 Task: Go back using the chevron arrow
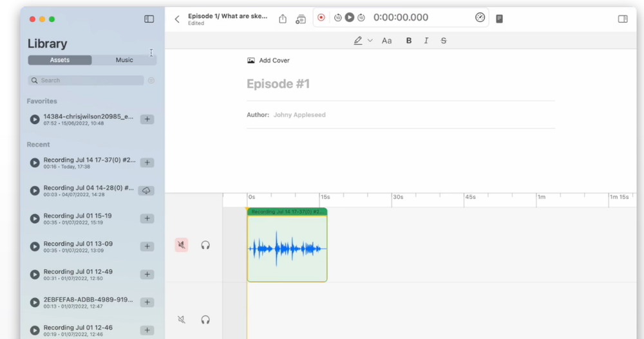177,19
